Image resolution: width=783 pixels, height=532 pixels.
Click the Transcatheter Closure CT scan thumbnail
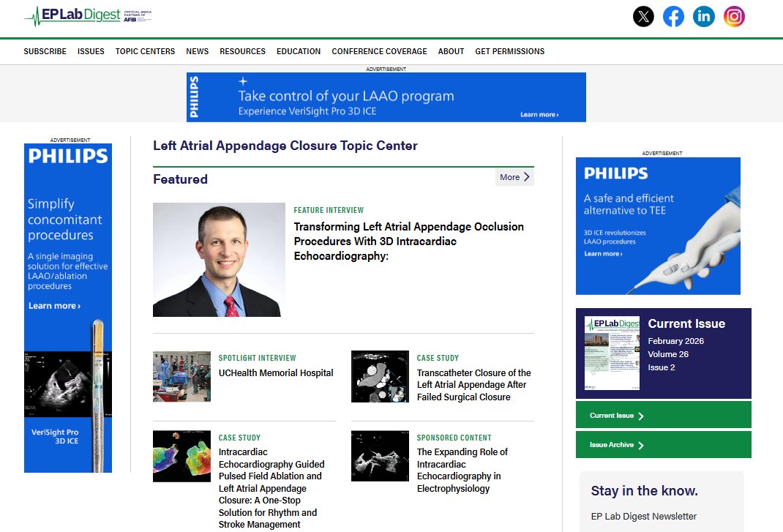click(380, 377)
